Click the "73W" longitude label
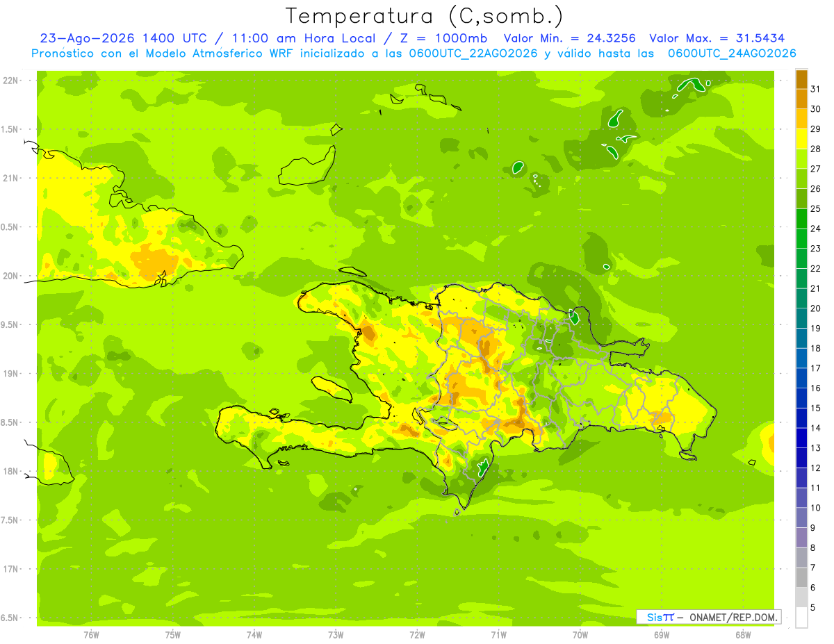The height and width of the screenshot is (644, 834). 336,635
